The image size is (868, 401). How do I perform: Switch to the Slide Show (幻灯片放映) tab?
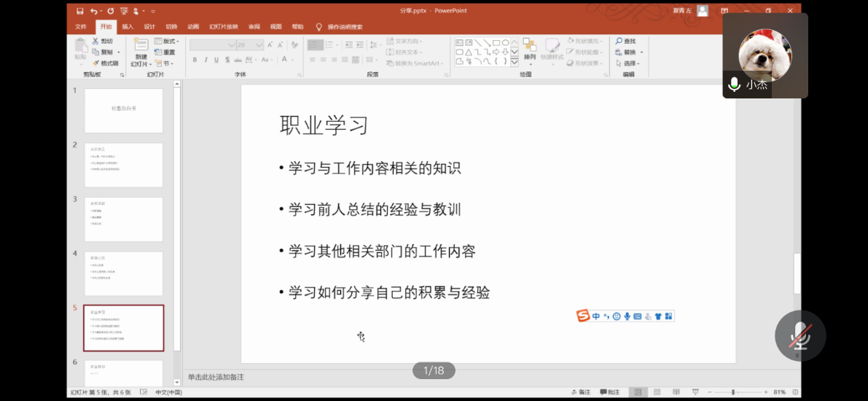pyautogui.click(x=223, y=26)
